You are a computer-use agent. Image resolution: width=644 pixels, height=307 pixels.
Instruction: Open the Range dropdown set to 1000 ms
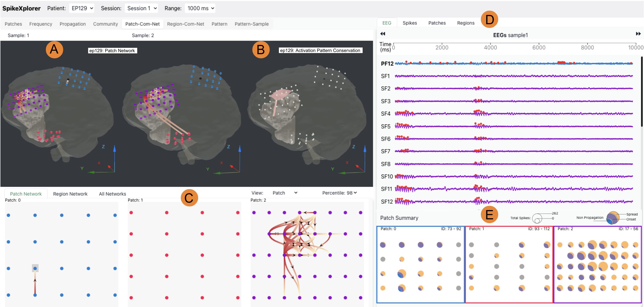(200, 8)
